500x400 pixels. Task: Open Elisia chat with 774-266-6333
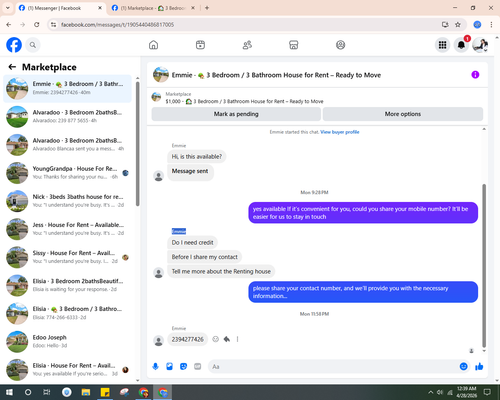pos(67,313)
